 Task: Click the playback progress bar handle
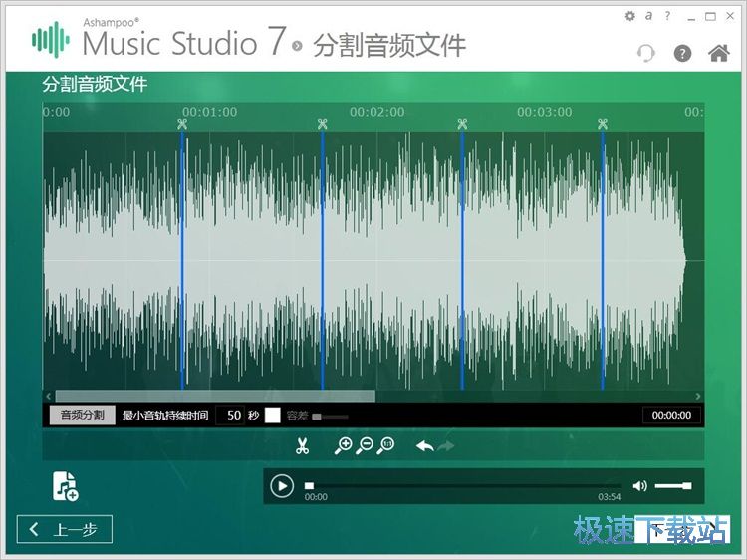(309, 485)
